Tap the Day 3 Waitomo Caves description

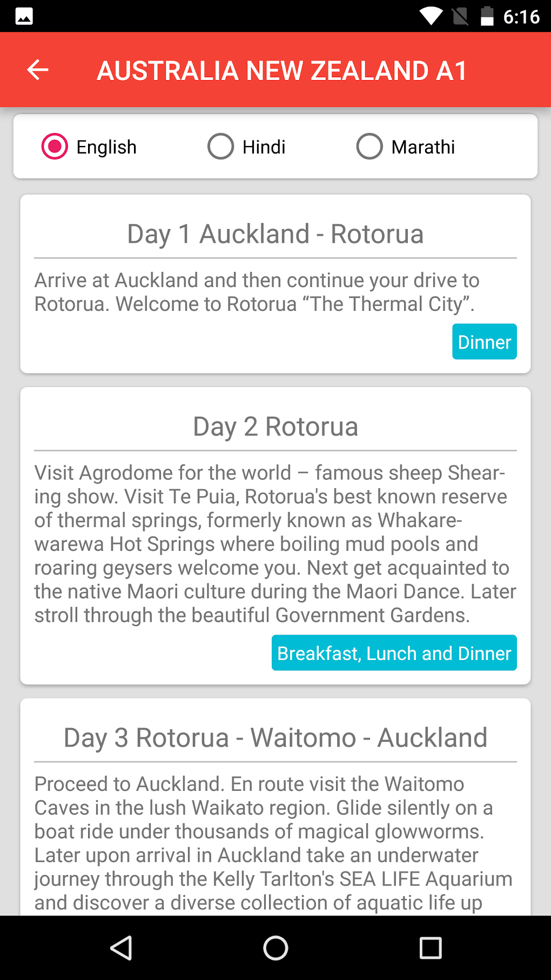tap(273, 843)
